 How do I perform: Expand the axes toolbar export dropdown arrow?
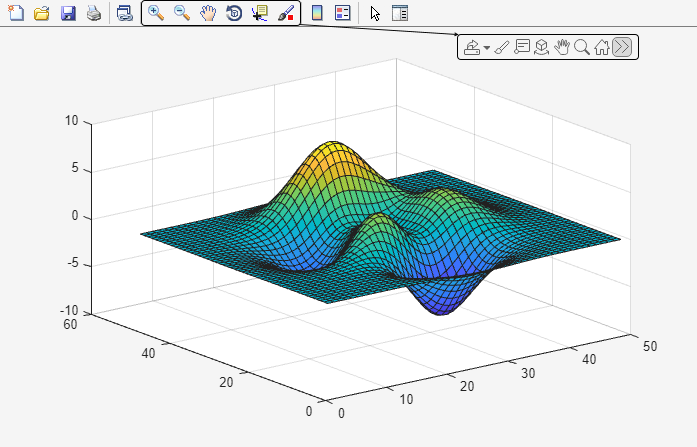click(x=487, y=47)
